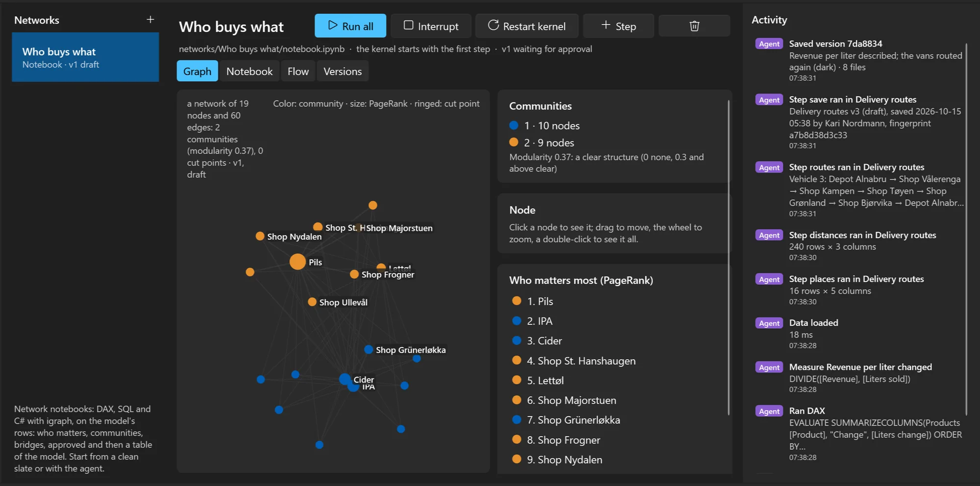Open the 'Data loaded' activity entry
The image size is (980, 486).
860,334
